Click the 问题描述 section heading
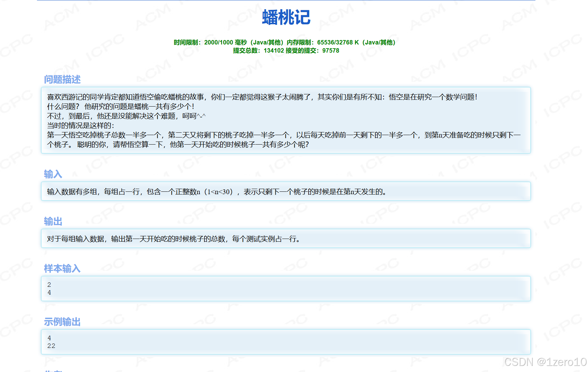The height and width of the screenshot is (372, 588). [x=62, y=79]
